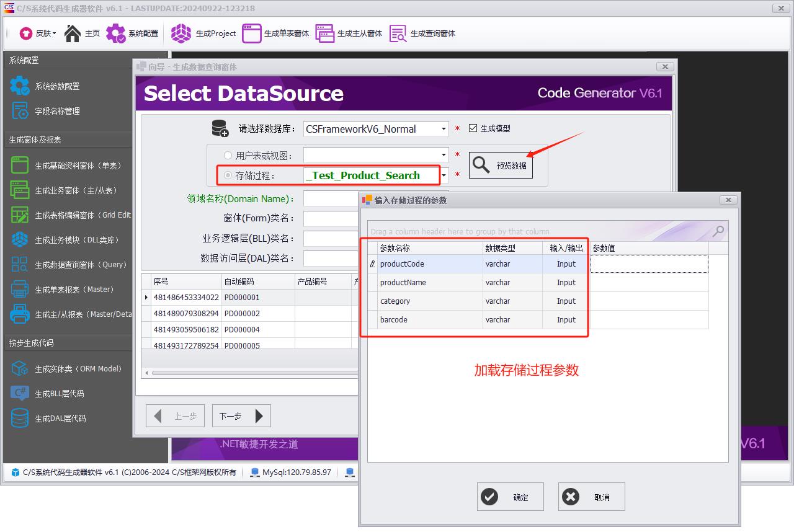Image resolution: width=794 pixels, height=532 pixels.
Task: Click the productCode 参数值 input cell
Action: tap(649, 264)
